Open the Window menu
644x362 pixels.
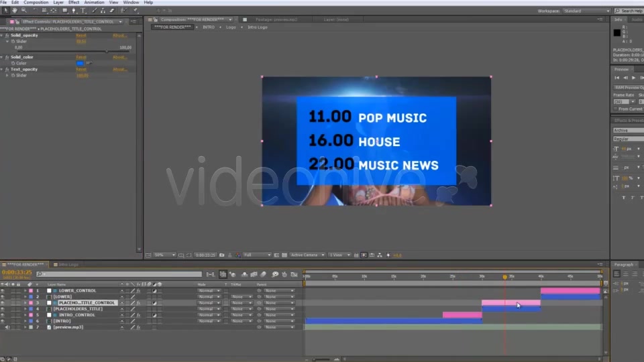point(131,3)
